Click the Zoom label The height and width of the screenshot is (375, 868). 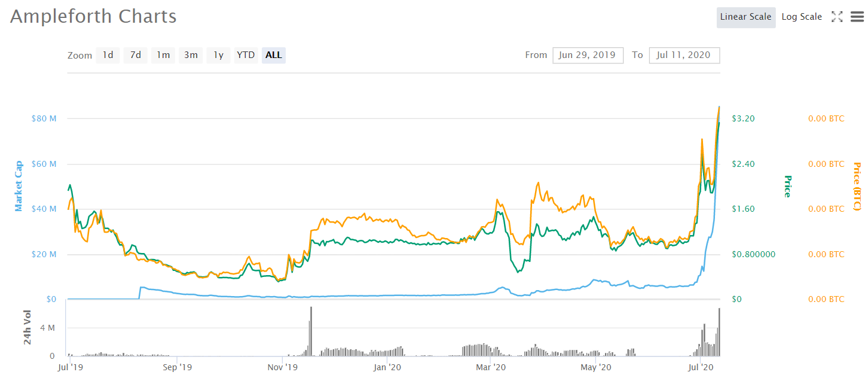[x=80, y=56]
